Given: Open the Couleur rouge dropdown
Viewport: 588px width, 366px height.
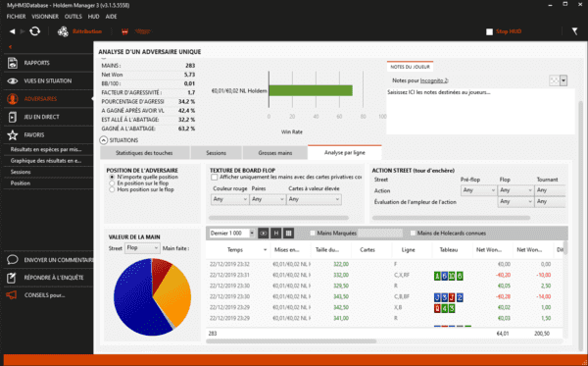Looking at the screenshot, I should pos(229,199).
